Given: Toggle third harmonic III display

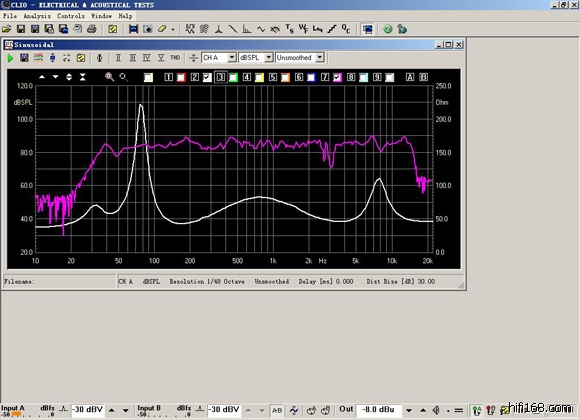Looking at the screenshot, I should tap(132, 58).
